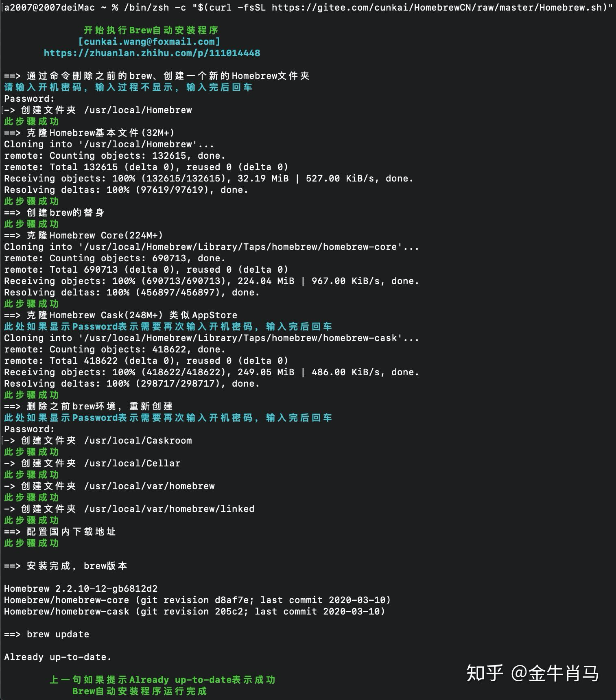Click the '创建文件夹 /usr/local/var/homebrew' line
The image size is (616, 700).
point(109,486)
